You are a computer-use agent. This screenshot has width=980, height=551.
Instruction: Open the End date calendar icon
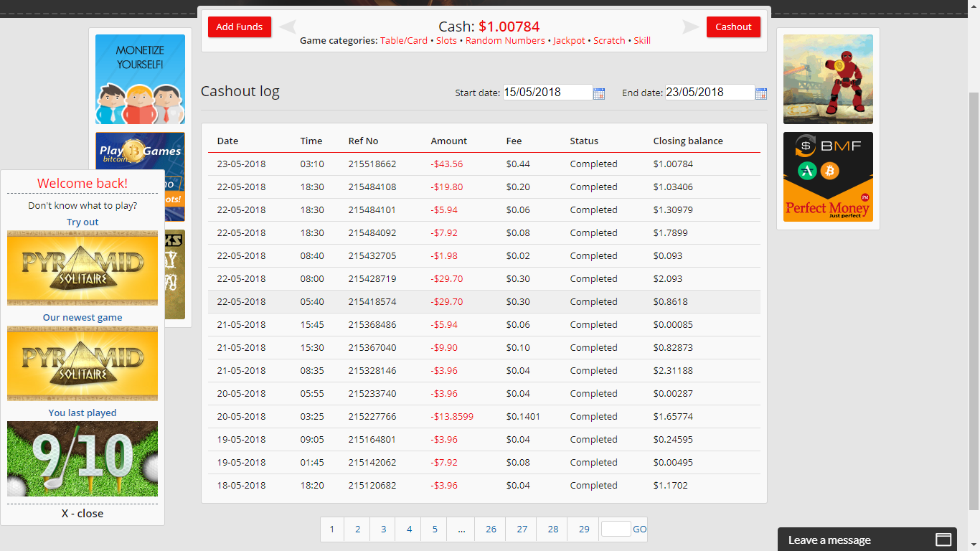tap(761, 93)
